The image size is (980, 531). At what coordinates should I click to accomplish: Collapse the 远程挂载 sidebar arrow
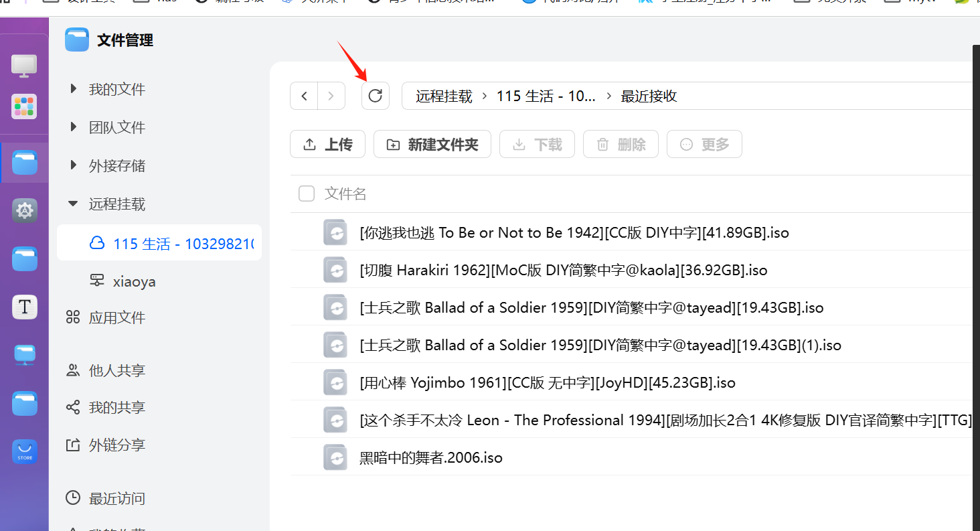(74, 204)
